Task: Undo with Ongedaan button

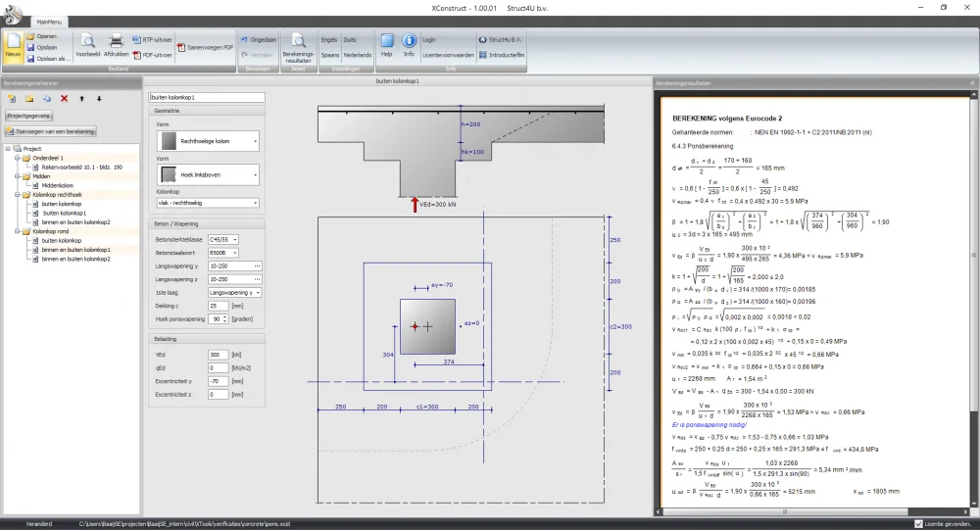Action: point(259,39)
